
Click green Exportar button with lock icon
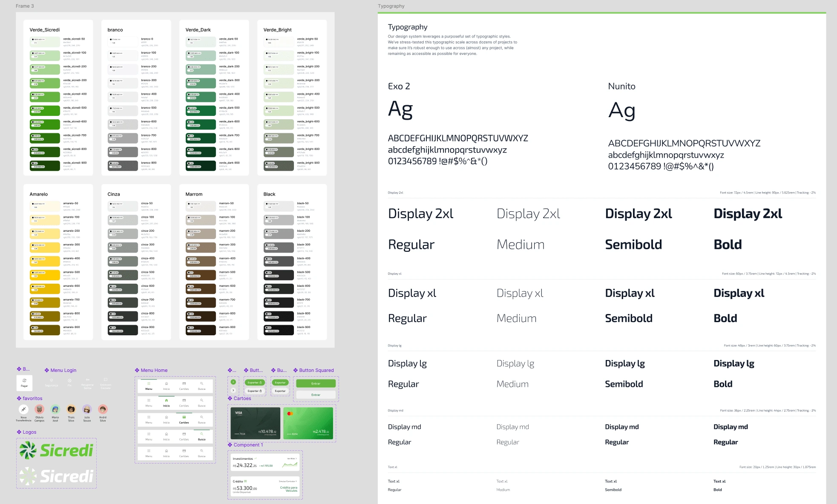click(255, 383)
